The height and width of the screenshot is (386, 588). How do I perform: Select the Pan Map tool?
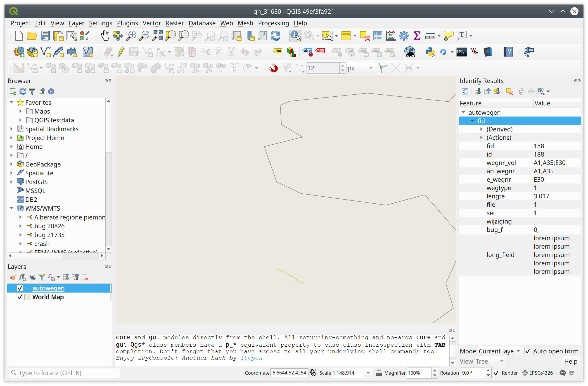pyautogui.click(x=105, y=36)
